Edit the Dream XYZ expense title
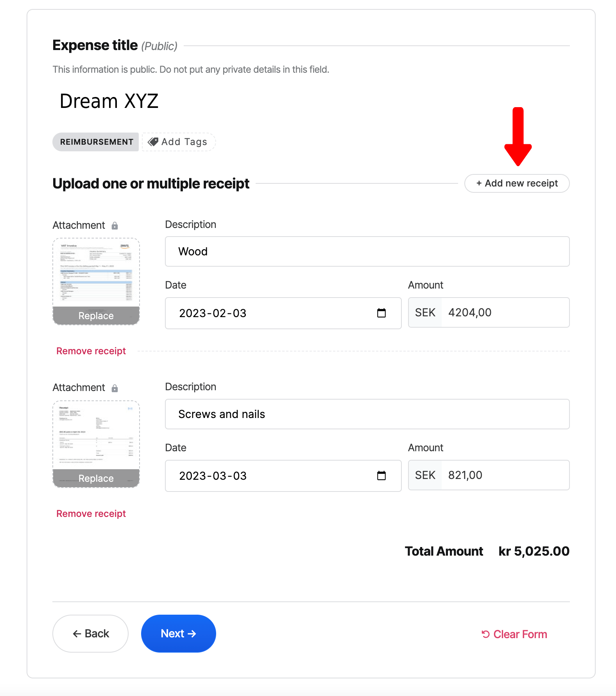This screenshot has width=616, height=696. 109,101
